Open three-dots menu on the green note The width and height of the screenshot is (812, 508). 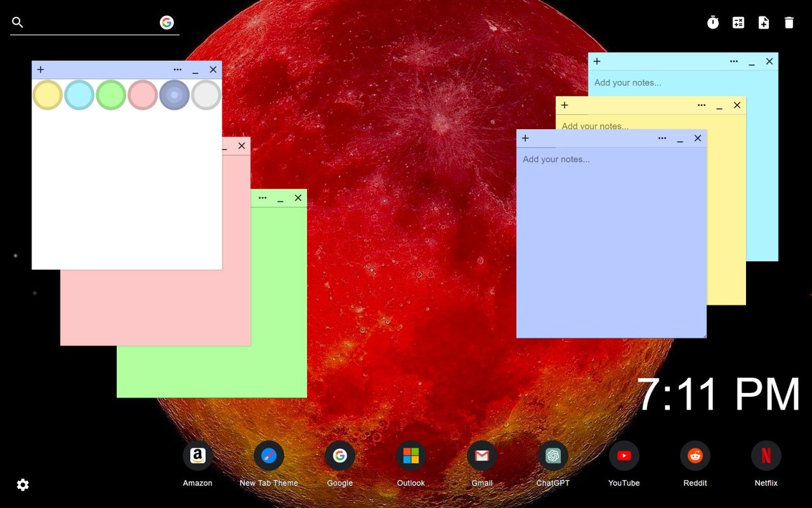pos(263,198)
